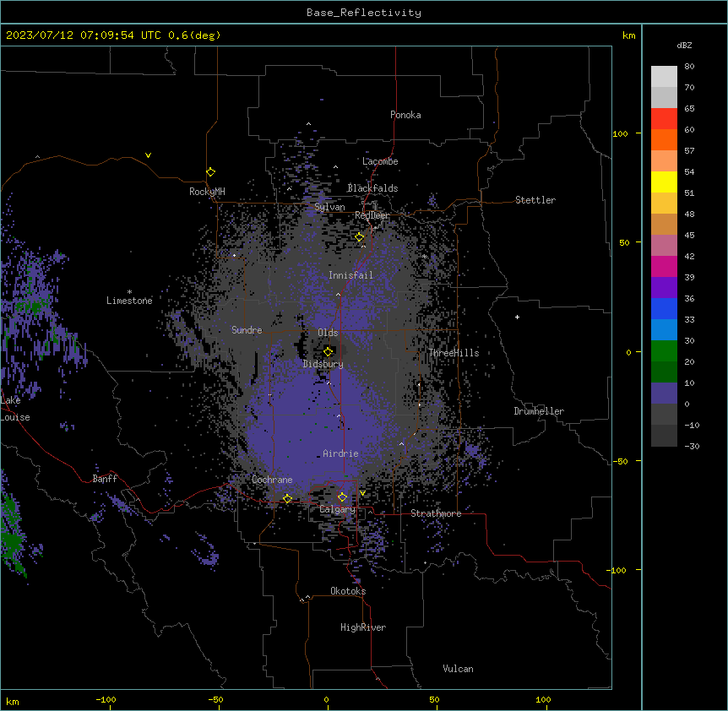Viewport: 728px width, 711px height.
Task: Click the blue 33-36 dBZ legend swatch
Action: pos(664,308)
